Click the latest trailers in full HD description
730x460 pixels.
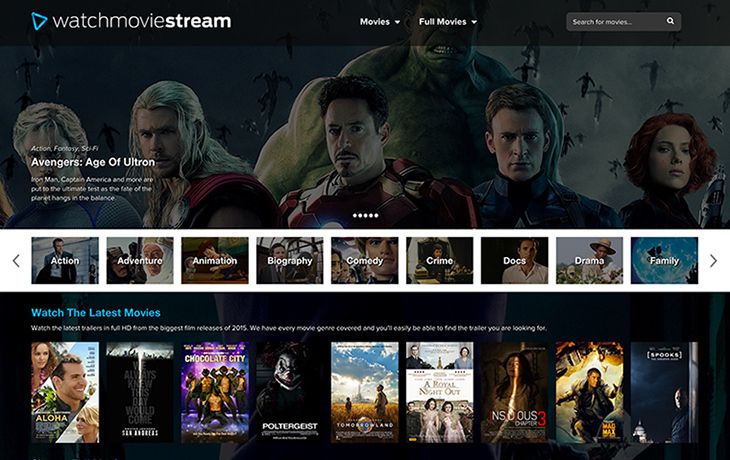pos(289,328)
